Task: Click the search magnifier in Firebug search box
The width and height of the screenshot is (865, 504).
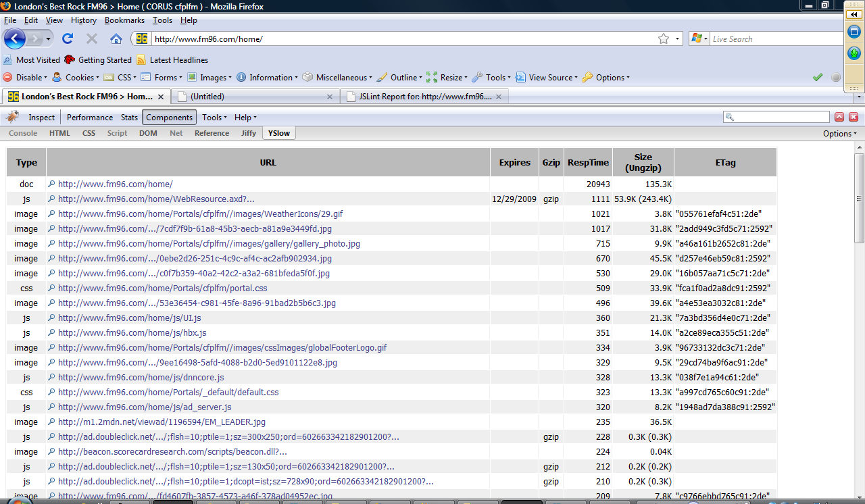Action: pyautogui.click(x=730, y=117)
